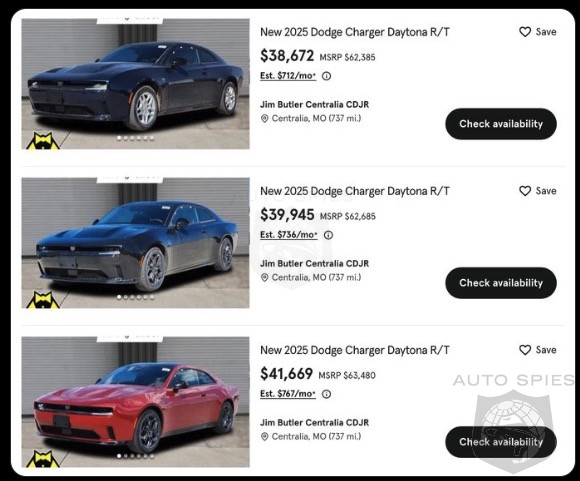
Task: Click dealer logo badge on red car photo
Action: (43, 459)
